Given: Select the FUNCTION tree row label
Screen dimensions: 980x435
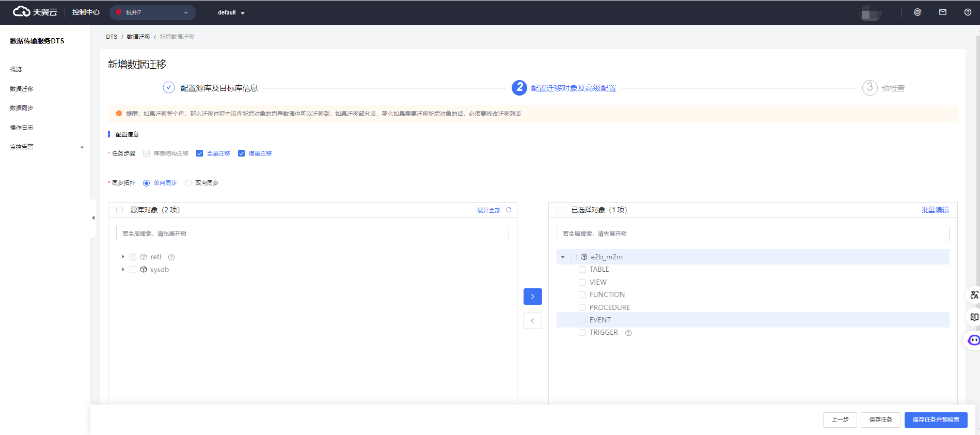Looking at the screenshot, I should coord(607,294).
